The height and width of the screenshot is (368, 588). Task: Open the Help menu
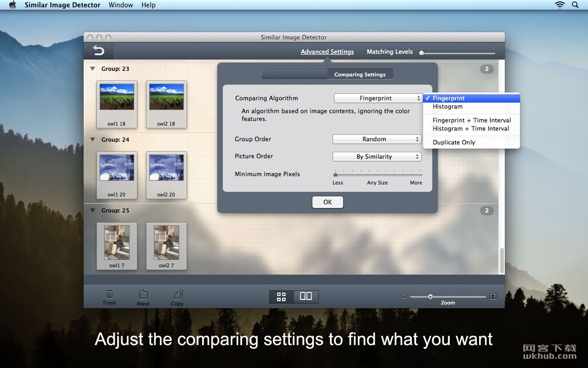pos(148,5)
